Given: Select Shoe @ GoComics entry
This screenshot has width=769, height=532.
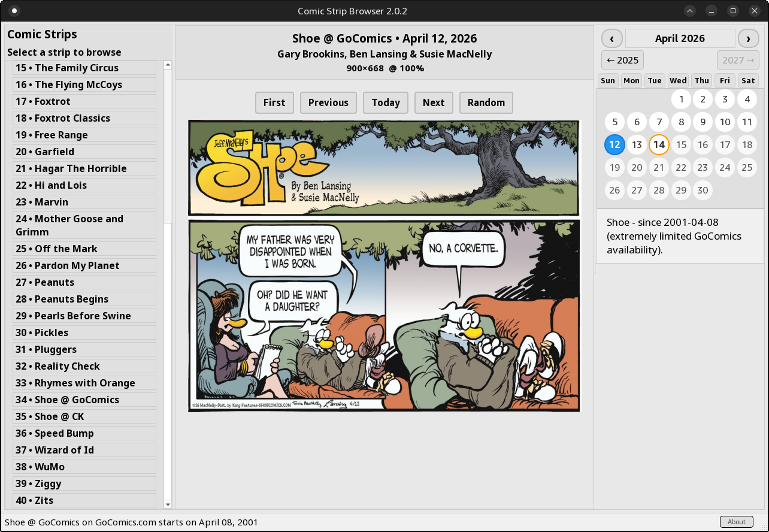Looking at the screenshot, I should coord(84,400).
